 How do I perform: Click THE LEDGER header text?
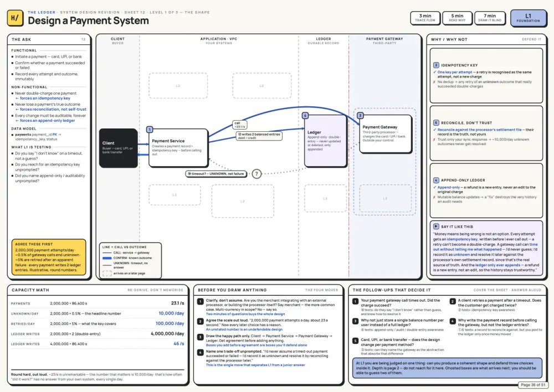tap(42, 12)
